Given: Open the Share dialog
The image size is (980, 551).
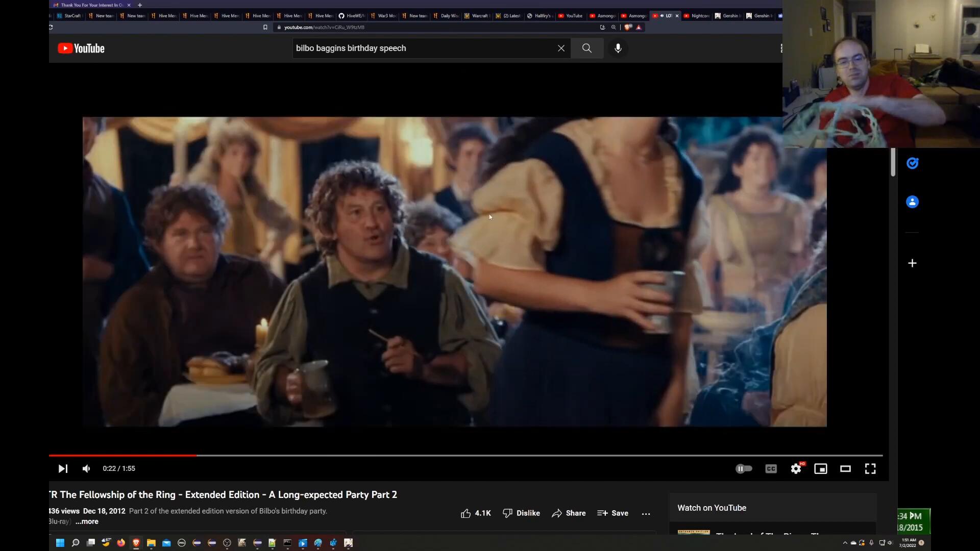Looking at the screenshot, I should (x=569, y=513).
